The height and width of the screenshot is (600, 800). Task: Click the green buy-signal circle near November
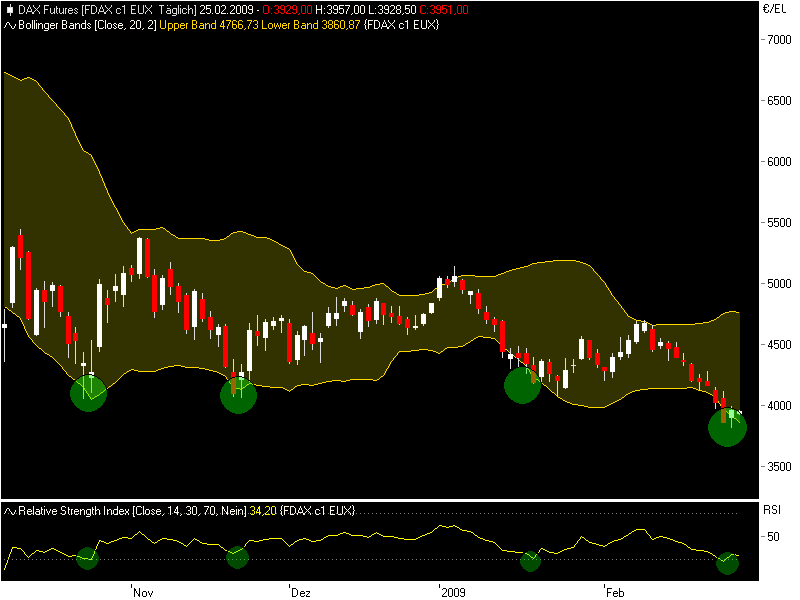(88, 394)
